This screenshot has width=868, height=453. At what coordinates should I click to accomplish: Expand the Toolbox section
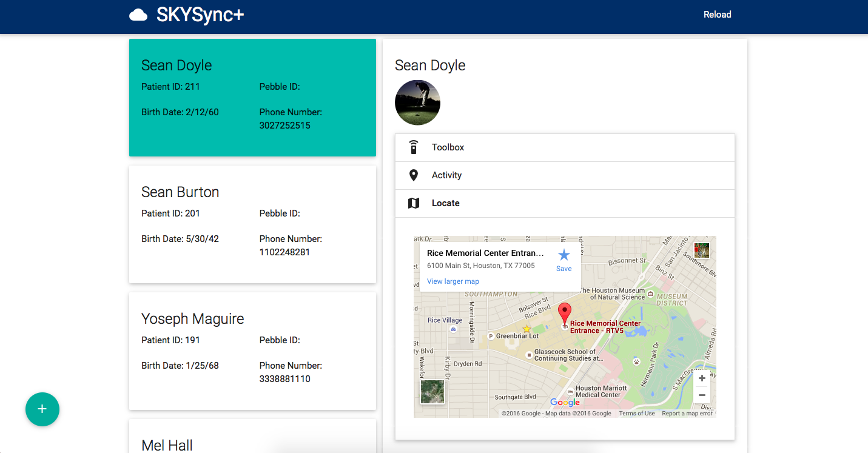(x=565, y=147)
